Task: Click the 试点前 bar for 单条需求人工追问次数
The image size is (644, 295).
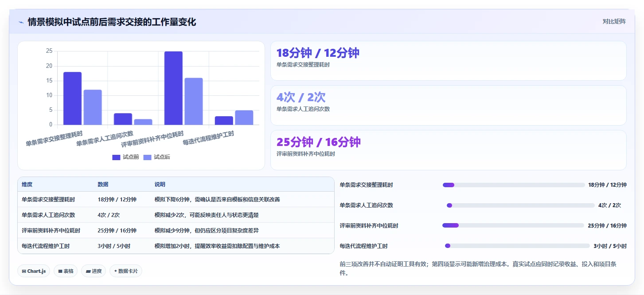Action: (x=123, y=119)
